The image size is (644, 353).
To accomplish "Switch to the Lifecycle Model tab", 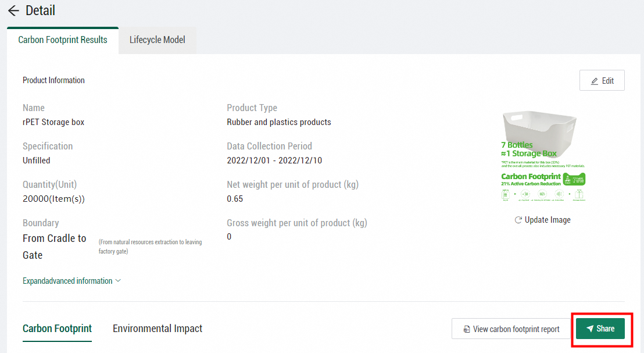I will coord(157,40).
